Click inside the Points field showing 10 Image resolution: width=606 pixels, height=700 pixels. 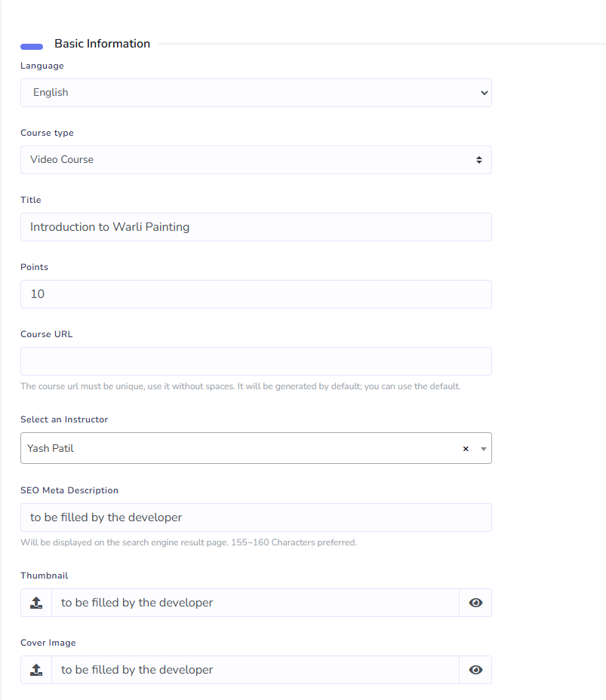tap(257, 294)
